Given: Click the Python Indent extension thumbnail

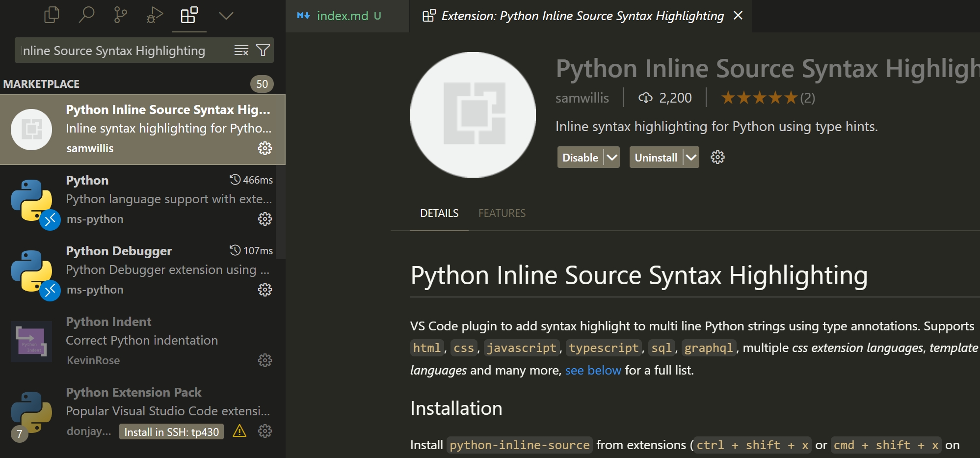Looking at the screenshot, I should coord(31,342).
